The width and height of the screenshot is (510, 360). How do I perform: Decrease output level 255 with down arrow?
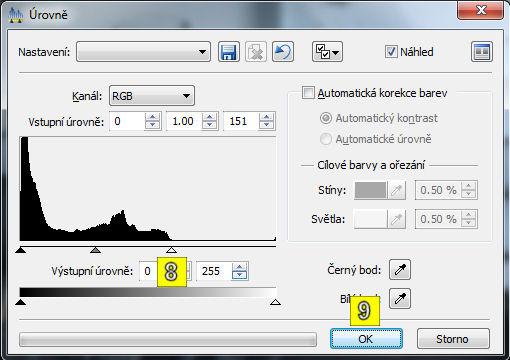[x=239, y=275]
